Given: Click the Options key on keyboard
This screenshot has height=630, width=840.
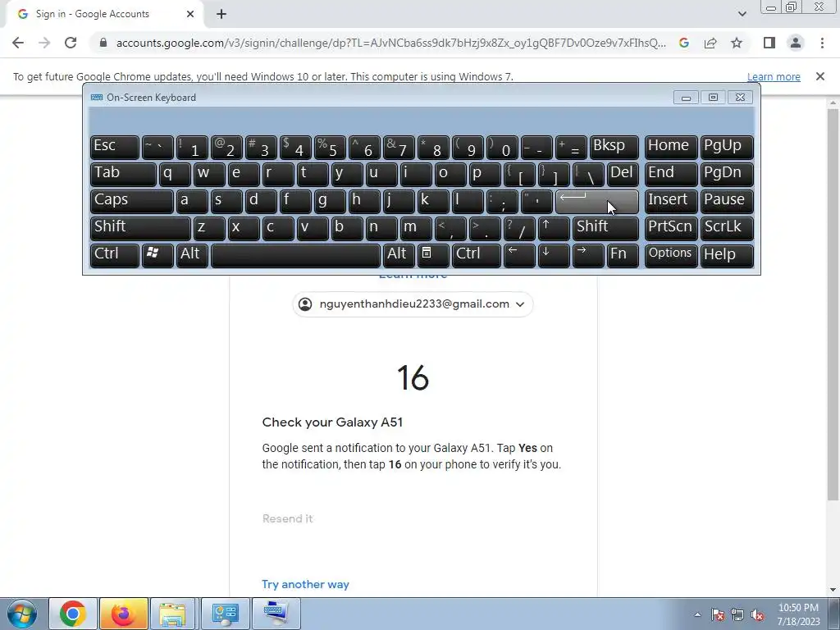Looking at the screenshot, I should pyautogui.click(x=671, y=255).
